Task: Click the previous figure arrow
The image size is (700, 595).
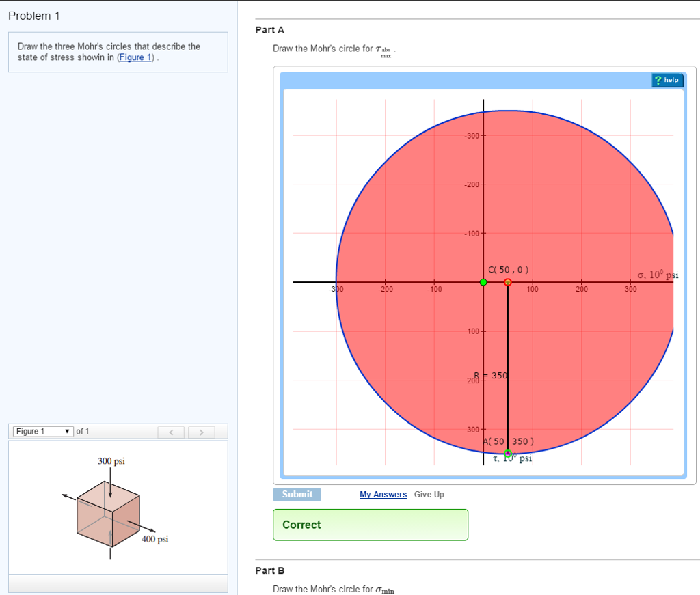Action: tap(171, 431)
